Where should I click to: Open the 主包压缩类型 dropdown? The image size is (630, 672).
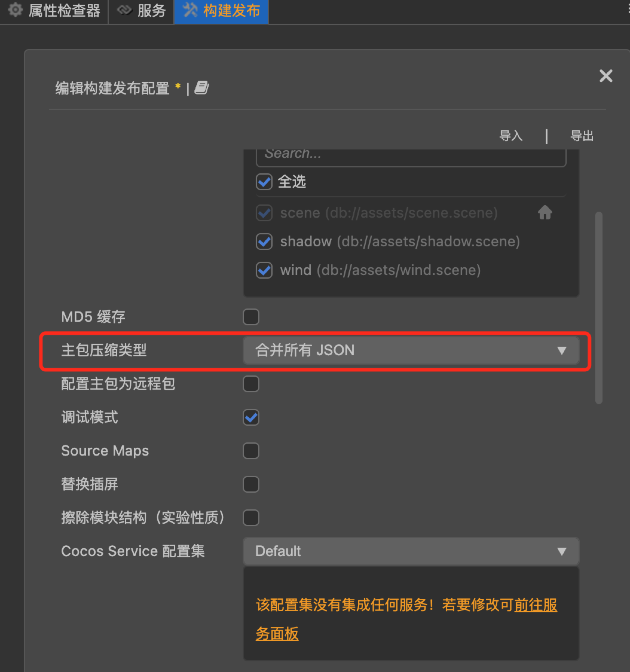411,350
